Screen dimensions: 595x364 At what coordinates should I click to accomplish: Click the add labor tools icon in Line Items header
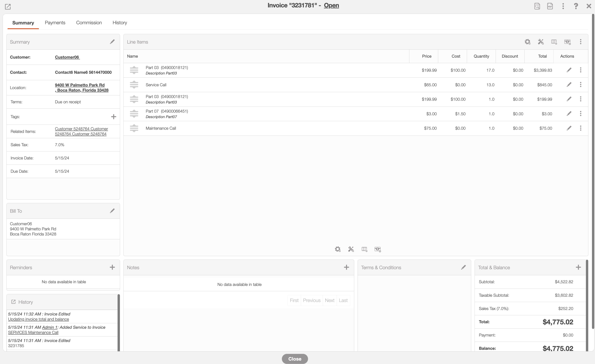click(x=541, y=42)
